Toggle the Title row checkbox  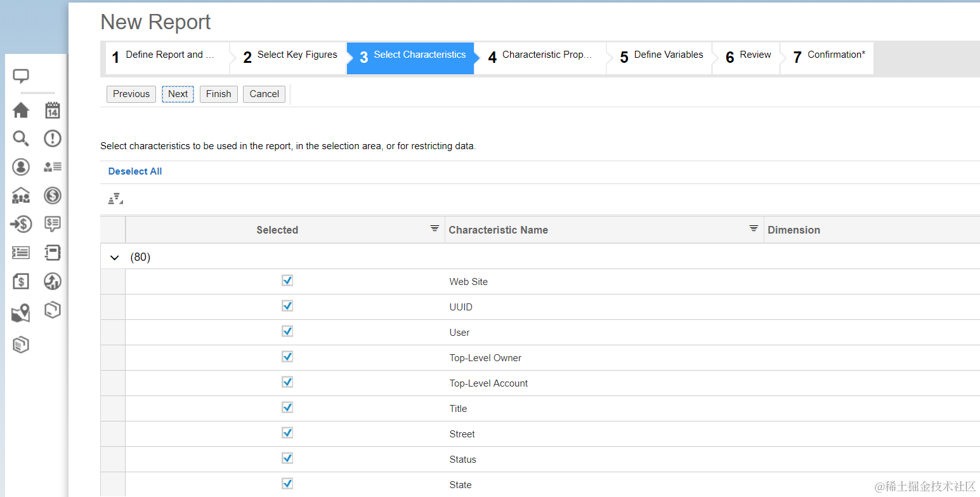(x=287, y=408)
